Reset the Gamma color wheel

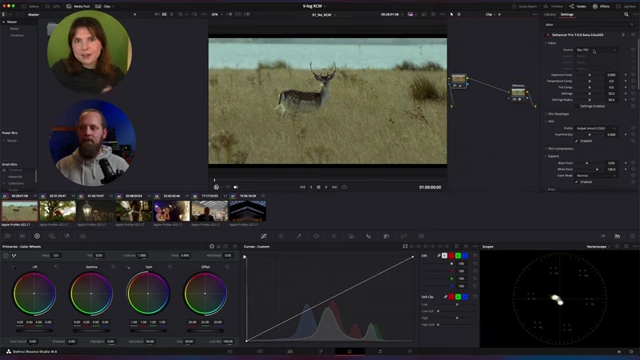coord(113,267)
